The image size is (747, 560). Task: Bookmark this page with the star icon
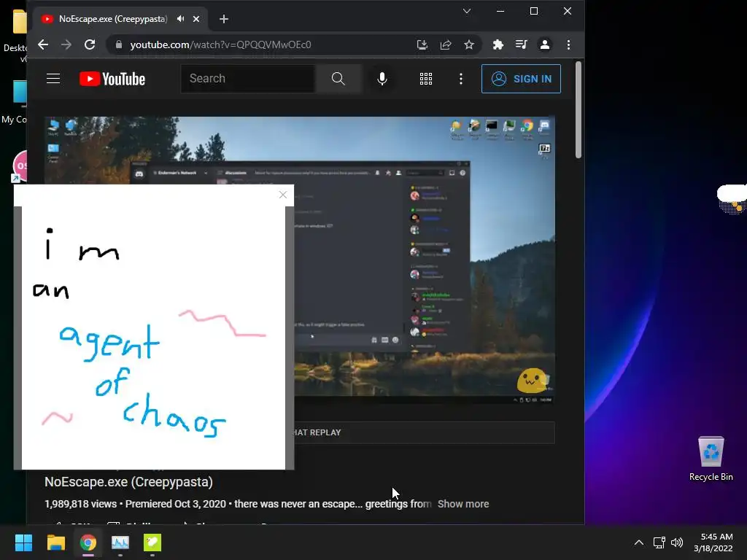(x=469, y=44)
